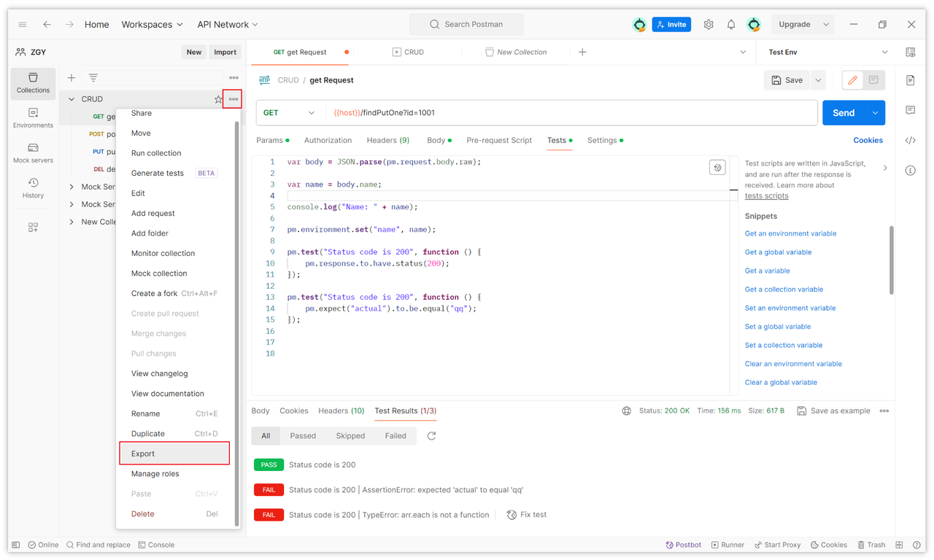Open the Test Env environment selector
This screenshot has height=560, width=934.
(x=827, y=52)
